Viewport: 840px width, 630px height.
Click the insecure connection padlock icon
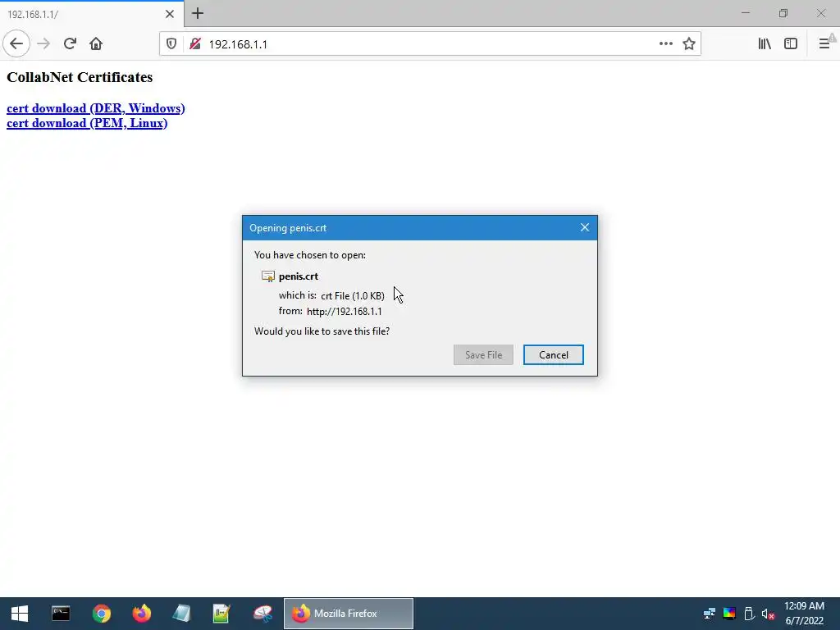pos(195,44)
